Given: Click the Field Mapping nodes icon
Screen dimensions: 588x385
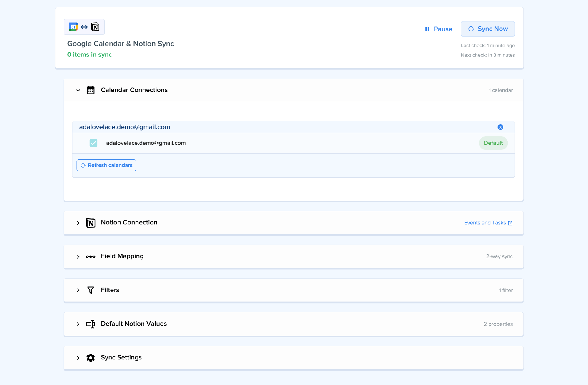Looking at the screenshot, I should point(91,256).
